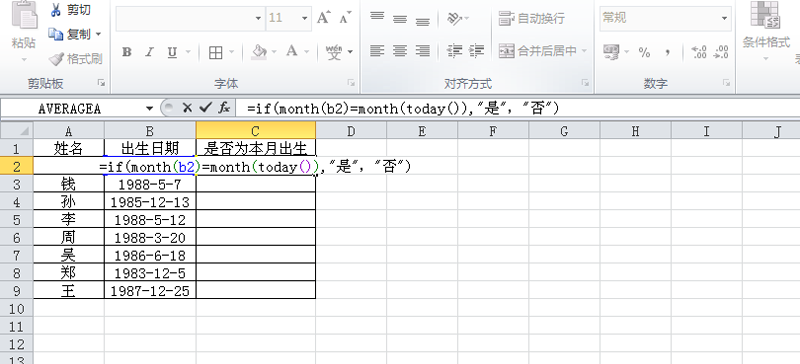Screen dimensions: 800x364
Task: Apply the fill color bucket
Action: click(x=260, y=52)
